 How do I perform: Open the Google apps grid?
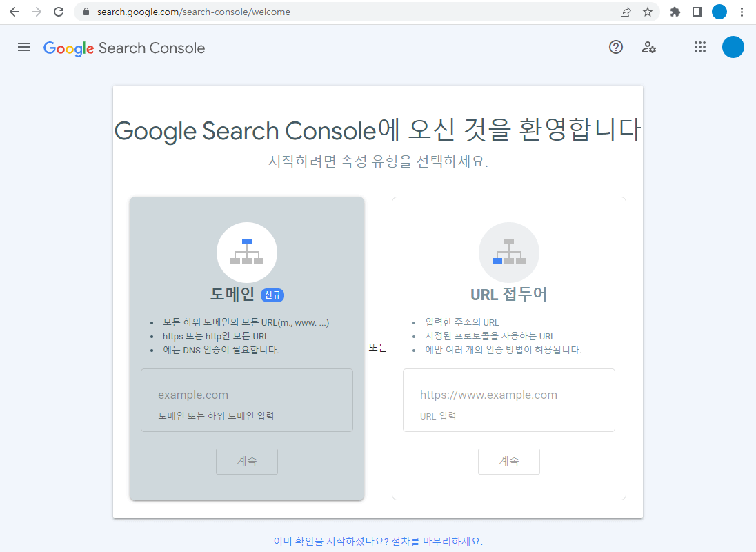coord(700,47)
